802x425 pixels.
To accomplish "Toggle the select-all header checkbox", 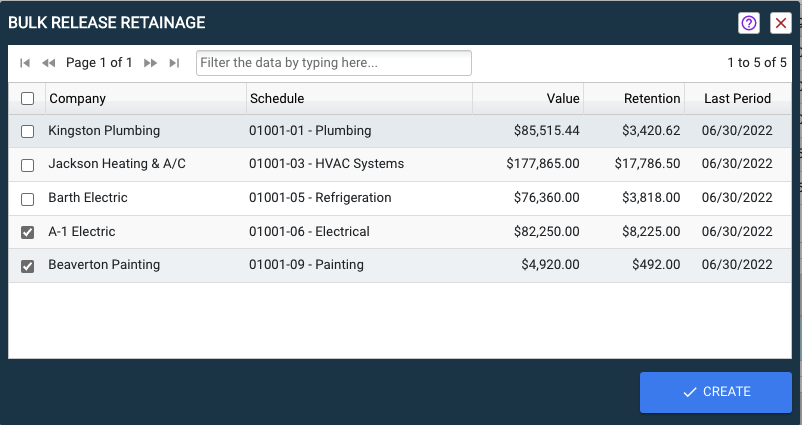I will (28, 99).
